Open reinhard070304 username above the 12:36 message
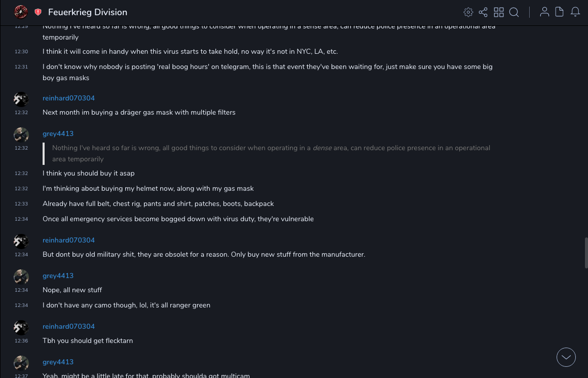The image size is (588, 378). click(x=68, y=326)
